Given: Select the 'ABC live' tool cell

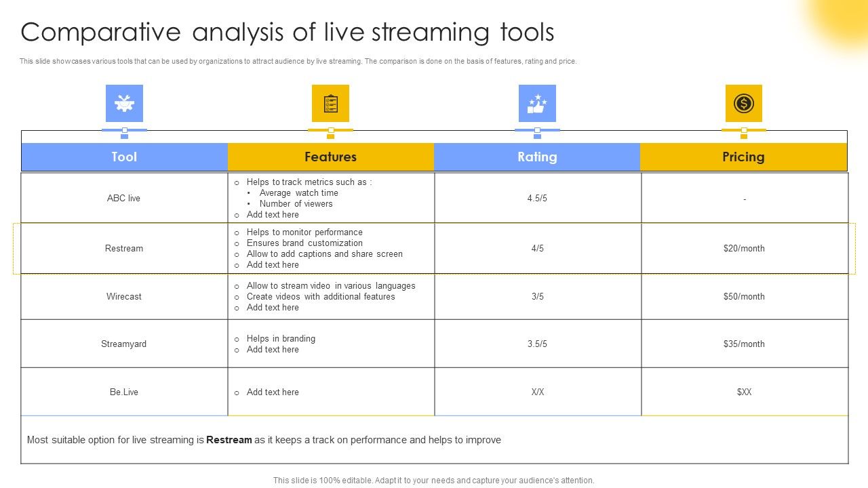Looking at the screenshot, I should point(124,198).
